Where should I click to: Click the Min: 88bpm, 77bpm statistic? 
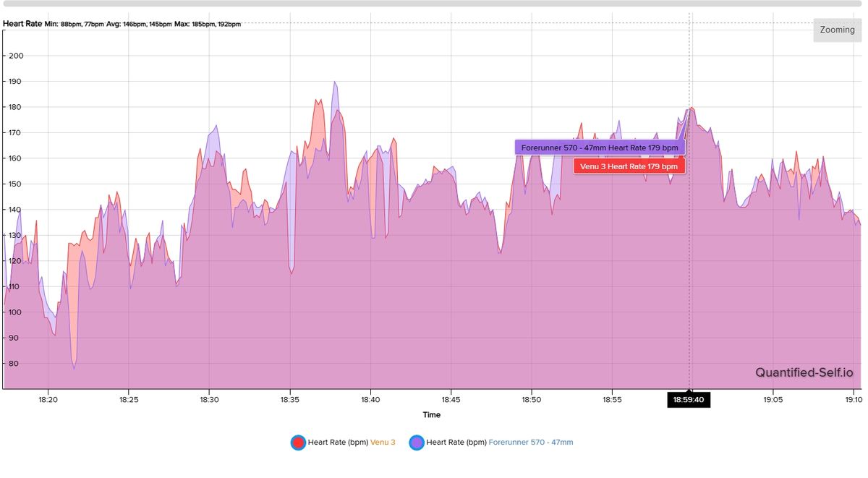[75, 24]
